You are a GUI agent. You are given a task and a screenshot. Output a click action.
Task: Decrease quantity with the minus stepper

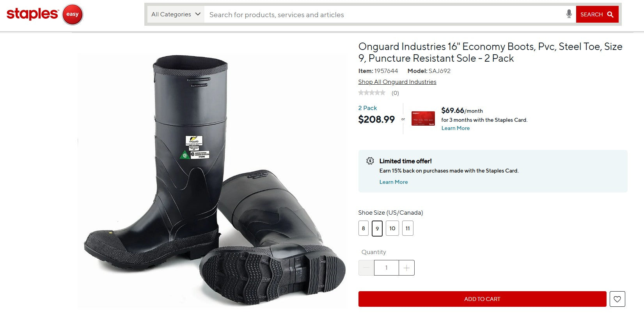366,268
